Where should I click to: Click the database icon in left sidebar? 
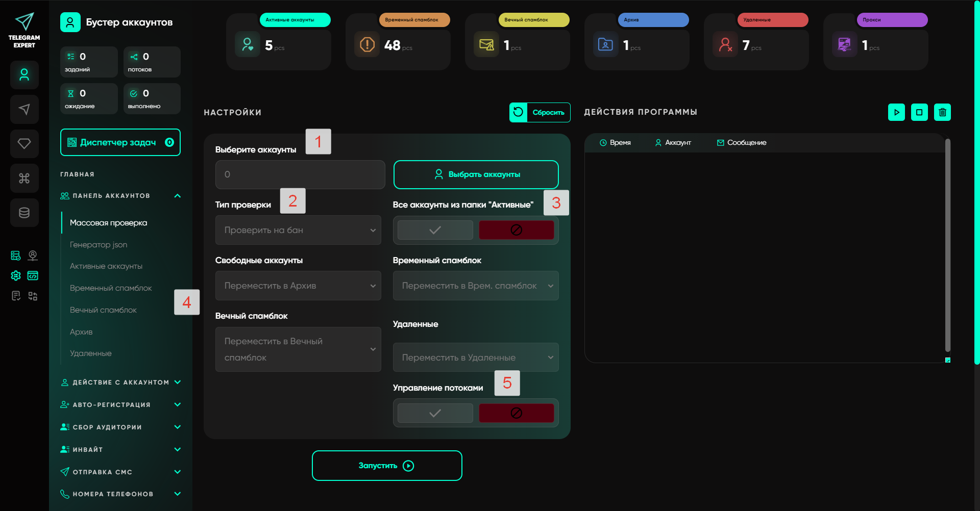coord(24,213)
